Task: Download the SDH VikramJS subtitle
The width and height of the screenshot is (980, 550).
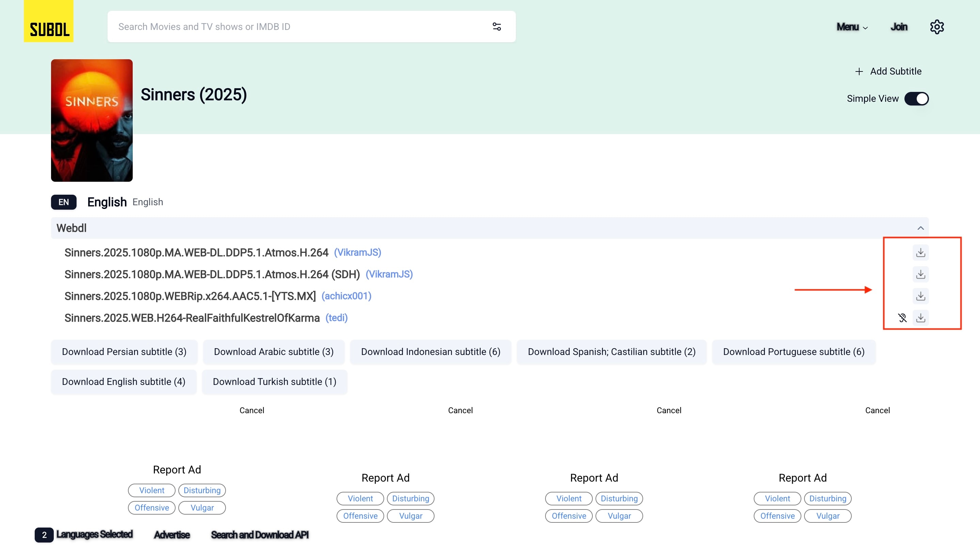Action: coord(921,274)
